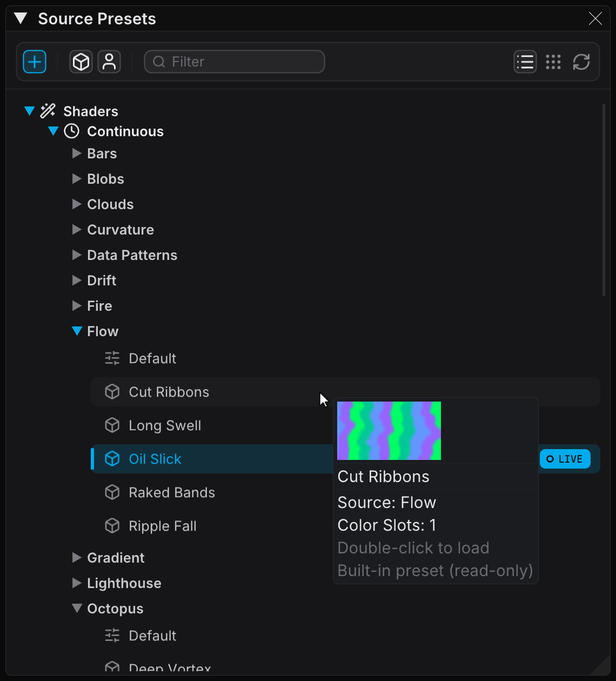616x681 pixels.
Task: Click the sliders icon of Octopus Default
Action: click(x=112, y=636)
